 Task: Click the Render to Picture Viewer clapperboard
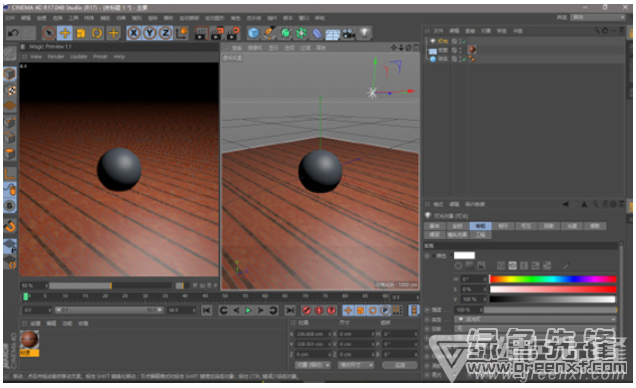tap(217, 33)
